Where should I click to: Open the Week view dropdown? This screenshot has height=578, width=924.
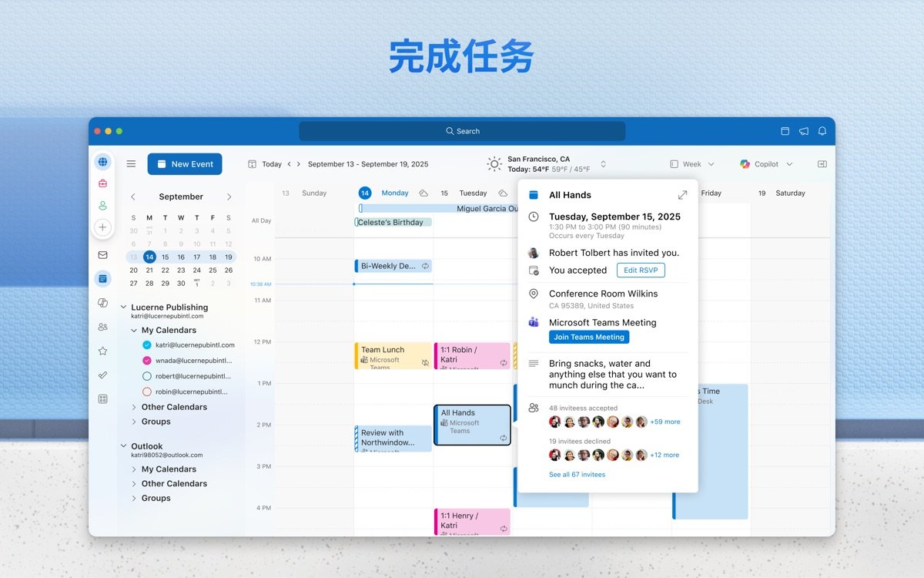point(691,163)
